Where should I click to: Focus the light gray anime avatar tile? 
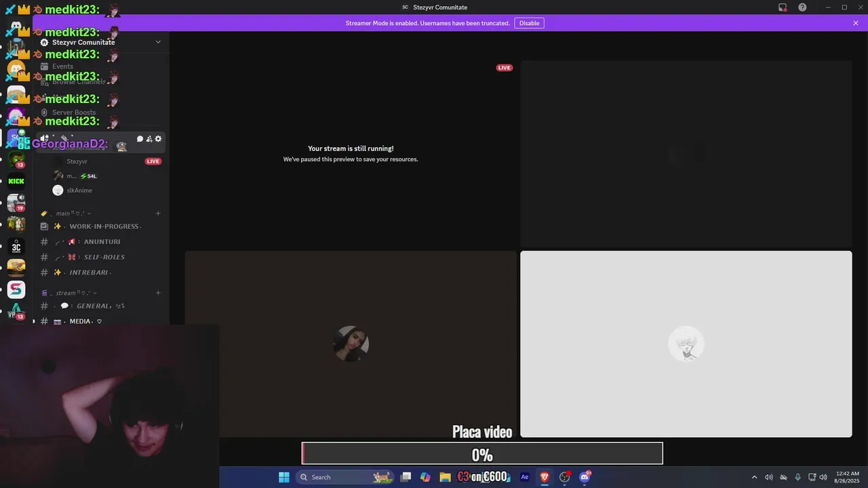click(686, 344)
